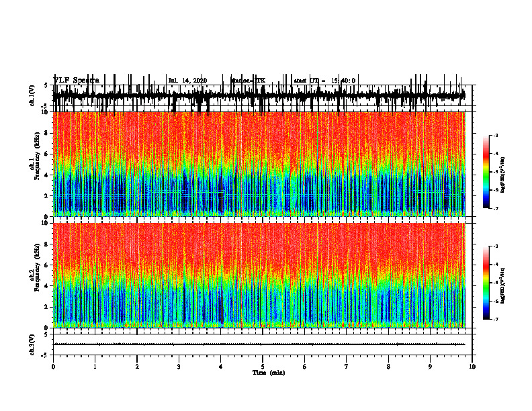
Task: Click the '5' tick on the time axis
Action: click(x=263, y=367)
